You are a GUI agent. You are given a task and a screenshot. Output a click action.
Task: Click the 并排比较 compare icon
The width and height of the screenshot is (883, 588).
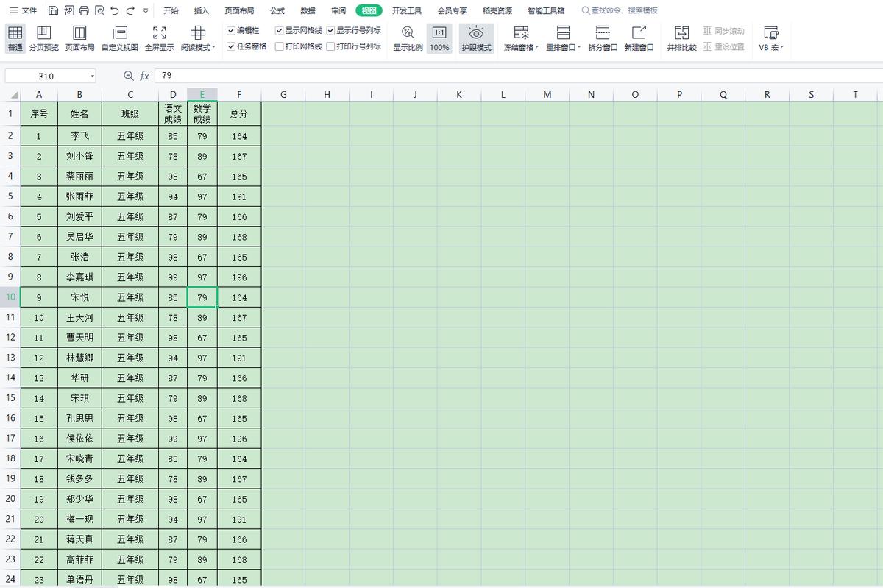(682, 37)
